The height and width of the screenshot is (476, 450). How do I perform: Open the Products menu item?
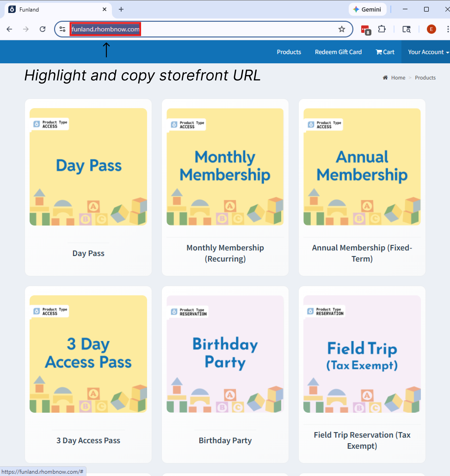[x=289, y=52]
